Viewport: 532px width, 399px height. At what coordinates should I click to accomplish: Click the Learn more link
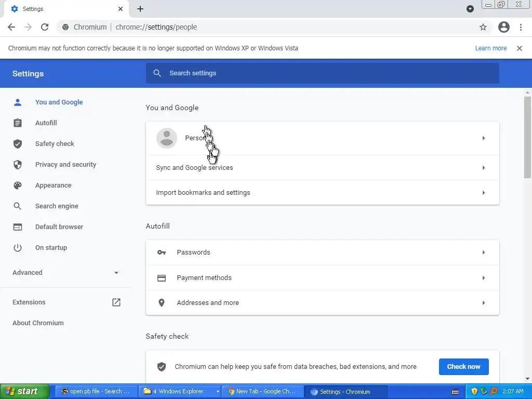(x=490, y=48)
